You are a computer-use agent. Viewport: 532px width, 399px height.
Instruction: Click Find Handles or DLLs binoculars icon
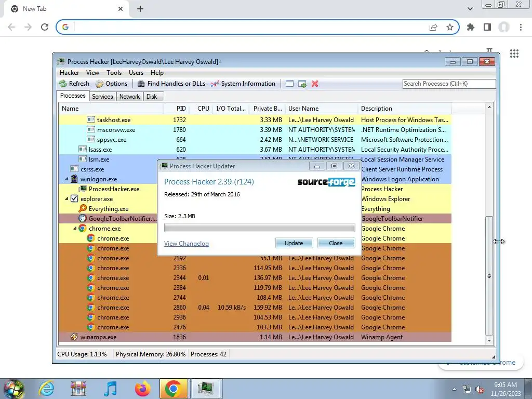(x=141, y=84)
